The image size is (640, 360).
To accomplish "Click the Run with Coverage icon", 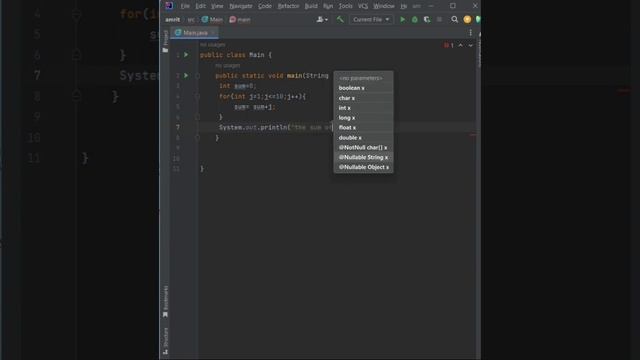I will click(427, 20).
